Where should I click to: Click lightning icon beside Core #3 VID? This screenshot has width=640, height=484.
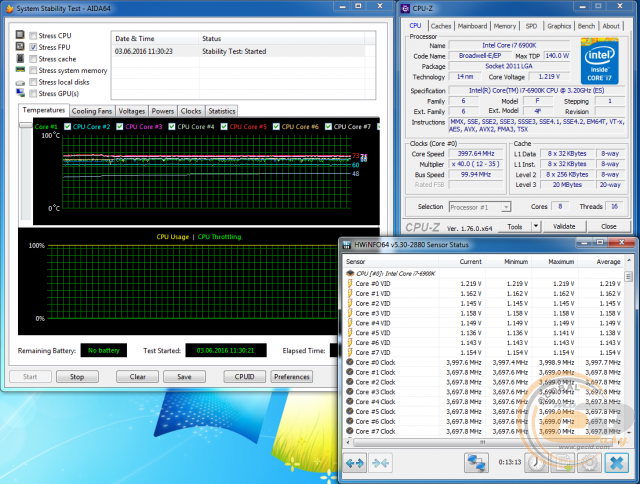coord(350,313)
